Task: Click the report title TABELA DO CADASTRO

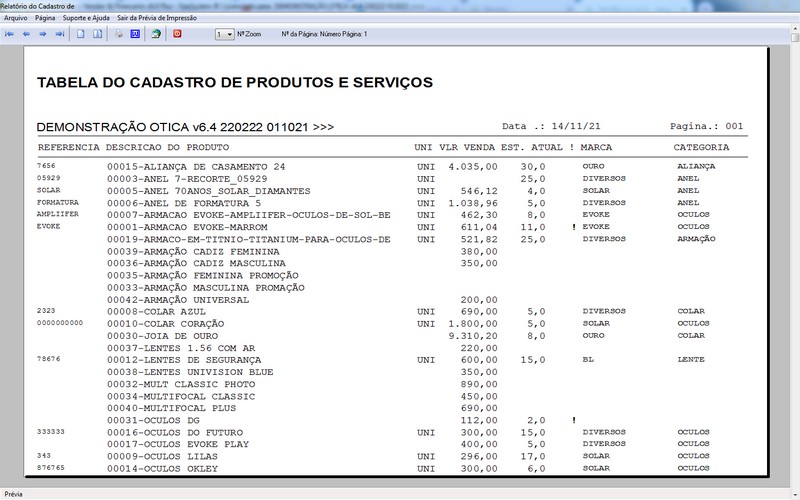Action: coord(235,82)
